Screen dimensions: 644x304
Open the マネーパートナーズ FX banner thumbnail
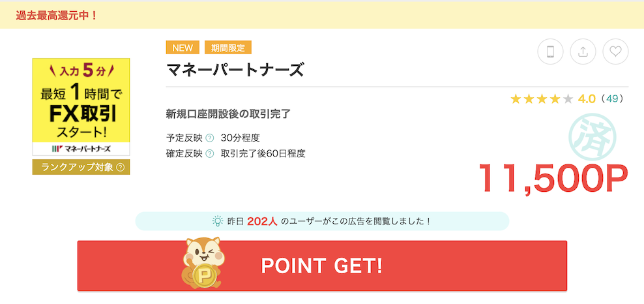[81, 107]
